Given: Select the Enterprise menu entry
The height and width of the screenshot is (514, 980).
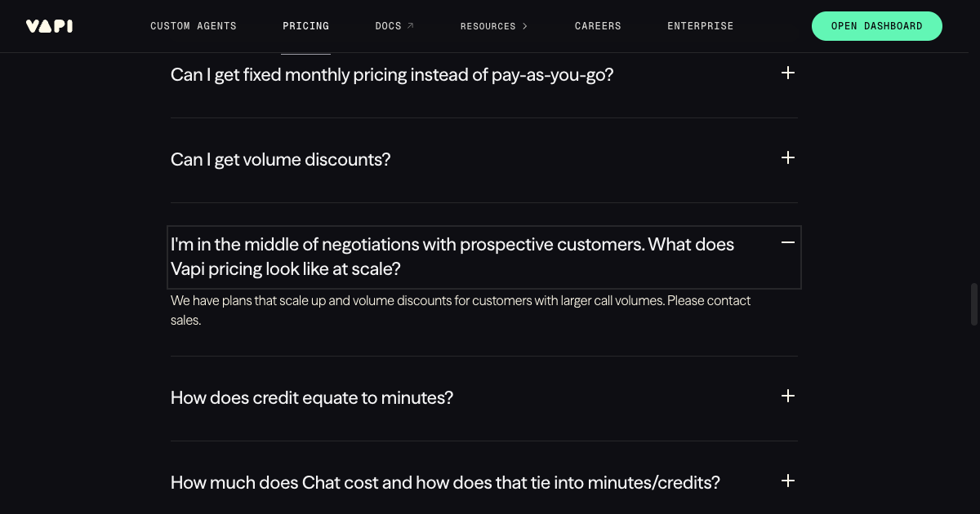Looking at the screenshot, I should tap(700, 25).
